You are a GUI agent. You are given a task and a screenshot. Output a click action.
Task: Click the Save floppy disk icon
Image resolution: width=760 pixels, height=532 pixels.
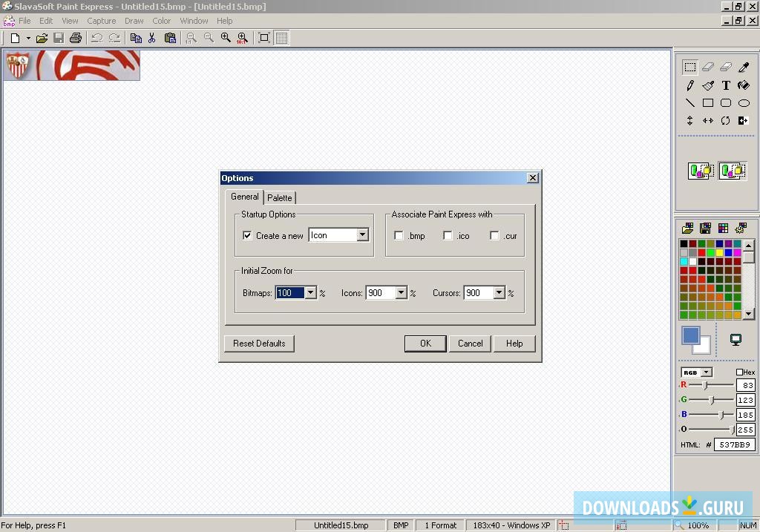click(x=59, y=38)
